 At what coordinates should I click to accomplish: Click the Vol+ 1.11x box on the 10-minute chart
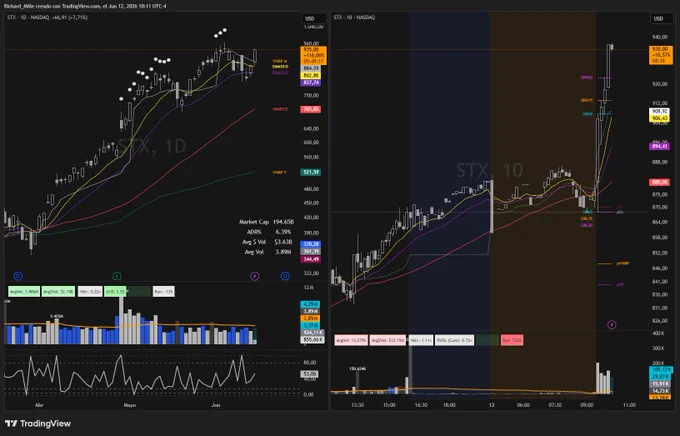click(421, 340)
